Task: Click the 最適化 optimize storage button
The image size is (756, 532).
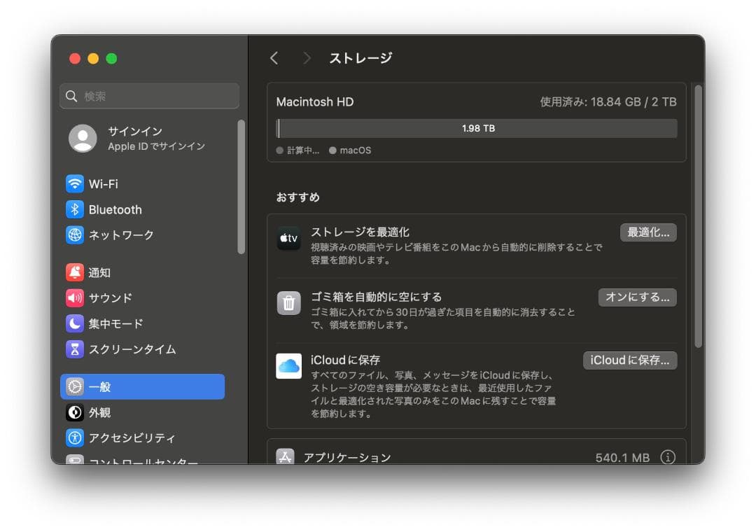Action: click(x=648, y=232)
